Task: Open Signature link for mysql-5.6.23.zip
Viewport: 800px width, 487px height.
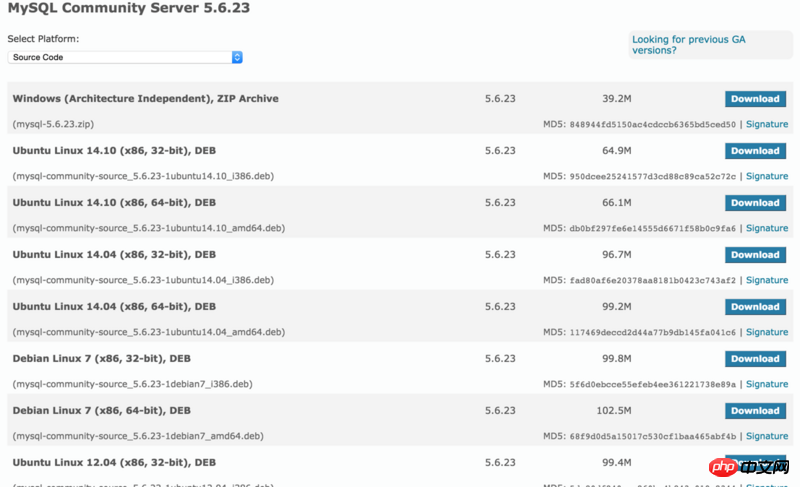Action: pyautogui.click(x=767, y=124)
